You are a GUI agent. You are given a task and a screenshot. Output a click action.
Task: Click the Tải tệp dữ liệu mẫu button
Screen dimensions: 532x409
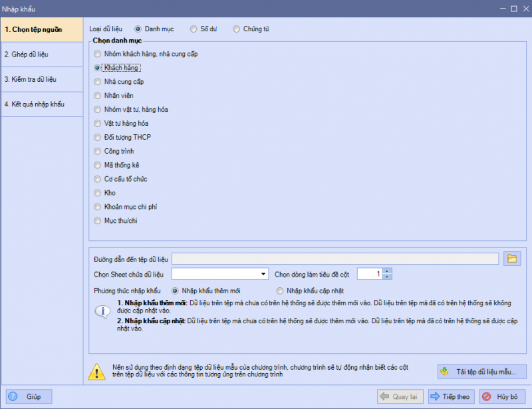point(481,371)
